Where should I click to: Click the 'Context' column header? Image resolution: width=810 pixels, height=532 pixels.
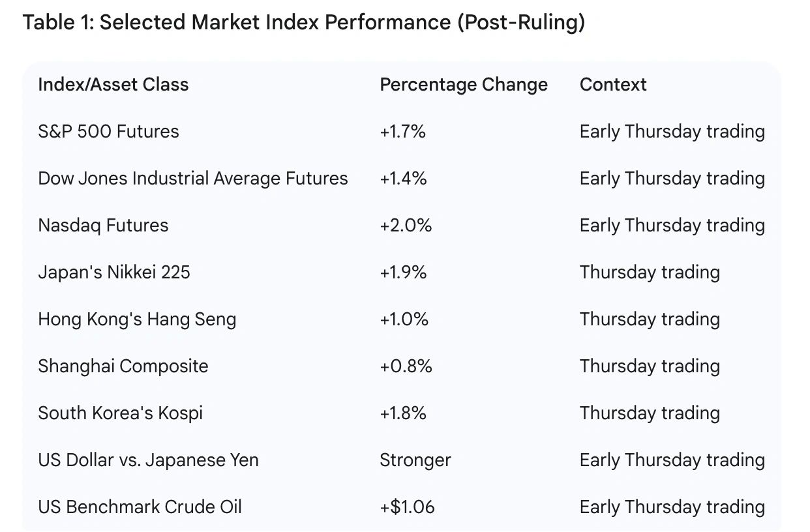pyautogui.click(x=613, y=85)
